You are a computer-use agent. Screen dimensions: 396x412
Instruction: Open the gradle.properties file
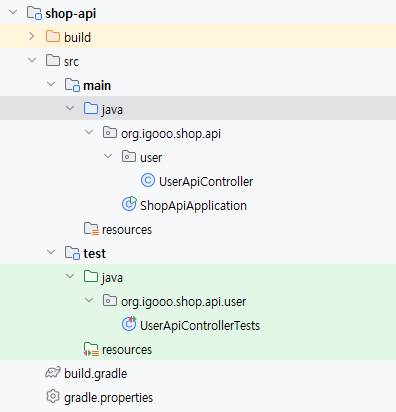pos(108,398)
